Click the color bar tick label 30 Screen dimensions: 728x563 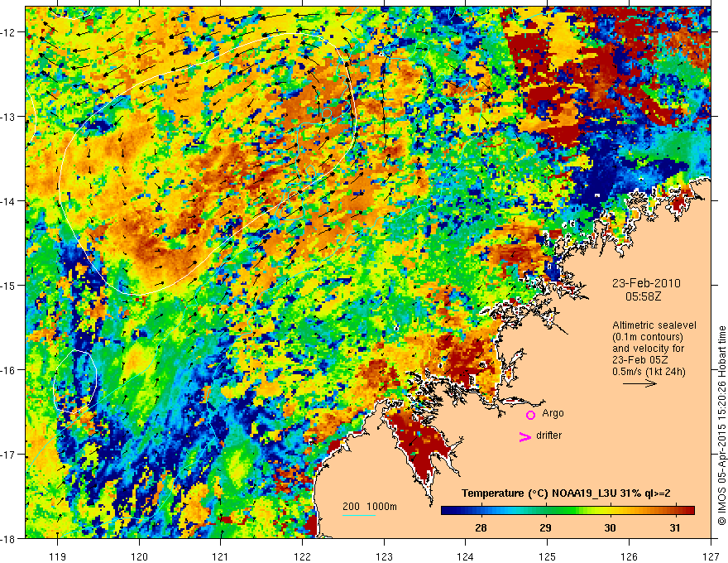pos(610,527)
